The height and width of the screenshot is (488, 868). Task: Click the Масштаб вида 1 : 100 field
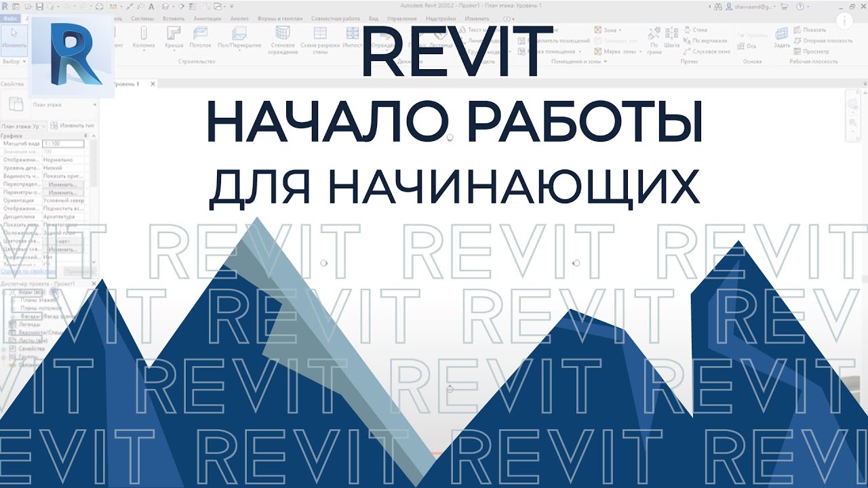pyautogui.click(x=63, y=144)
